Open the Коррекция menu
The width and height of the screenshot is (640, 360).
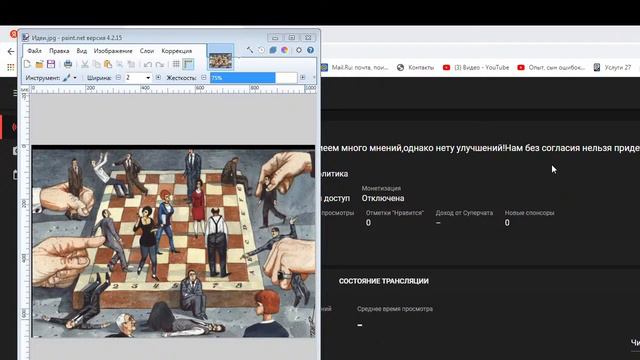(177, 51)
